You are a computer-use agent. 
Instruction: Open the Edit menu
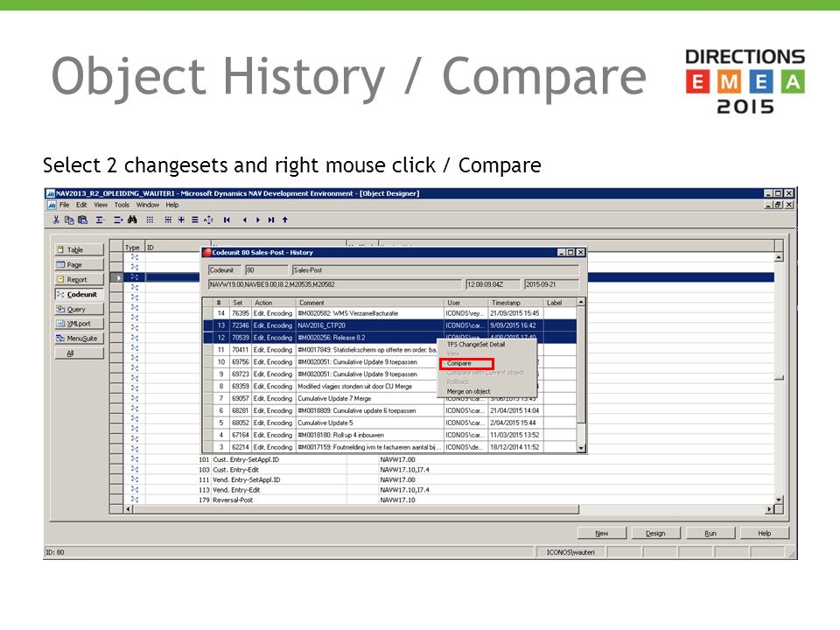pyautogui.click(x=81, y=205)
